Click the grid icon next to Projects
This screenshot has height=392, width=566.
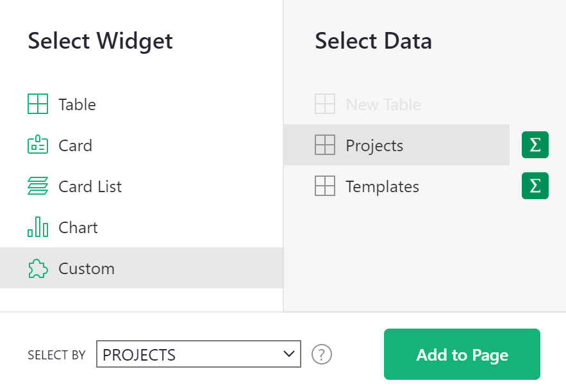(325, 145)
